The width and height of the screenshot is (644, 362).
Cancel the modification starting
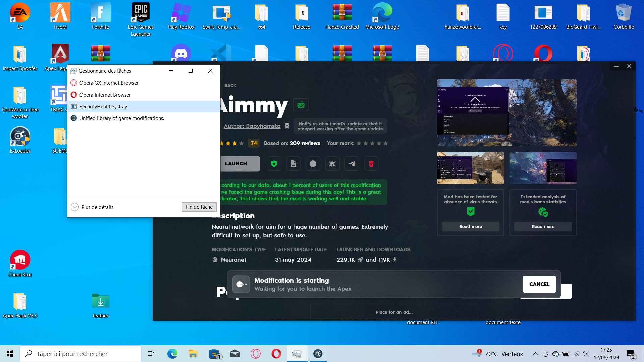(539, 284)
